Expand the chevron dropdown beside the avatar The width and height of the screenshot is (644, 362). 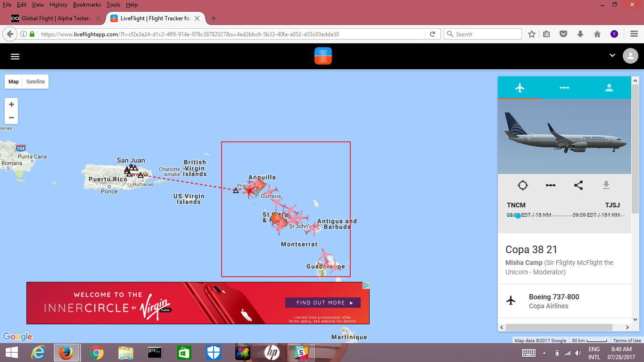pyautogui.click(x=612, y=55)
